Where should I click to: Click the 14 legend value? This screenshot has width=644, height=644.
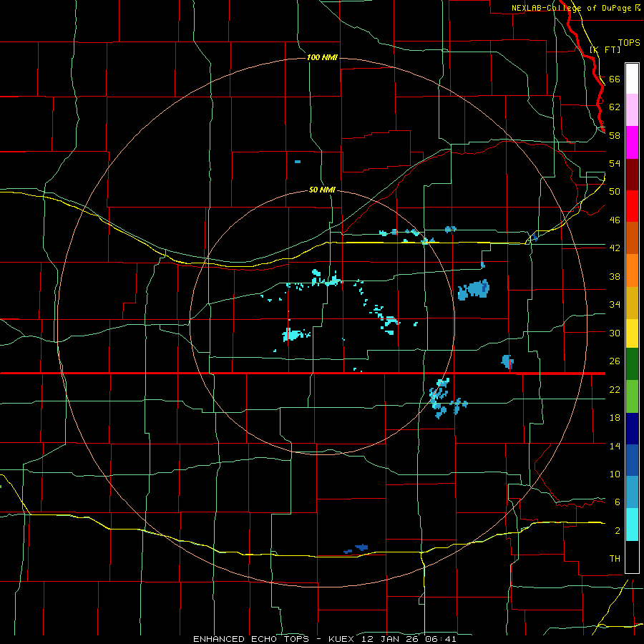click(615, 446)
